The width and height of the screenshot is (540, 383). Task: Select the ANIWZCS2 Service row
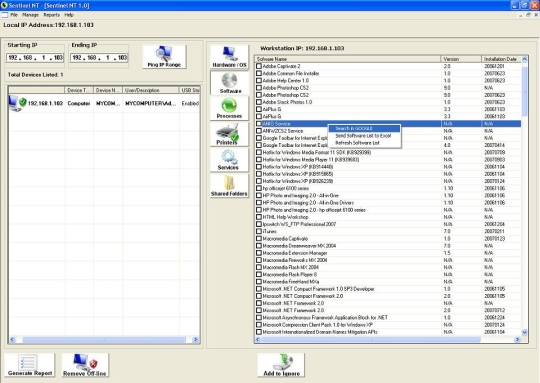388,131
